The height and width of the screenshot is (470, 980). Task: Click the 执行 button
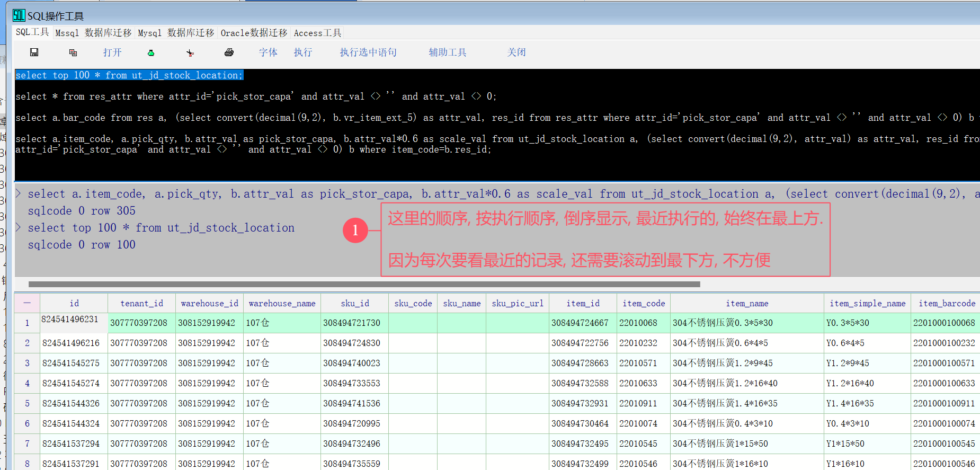pyautogui.click(x=303, y=52)
